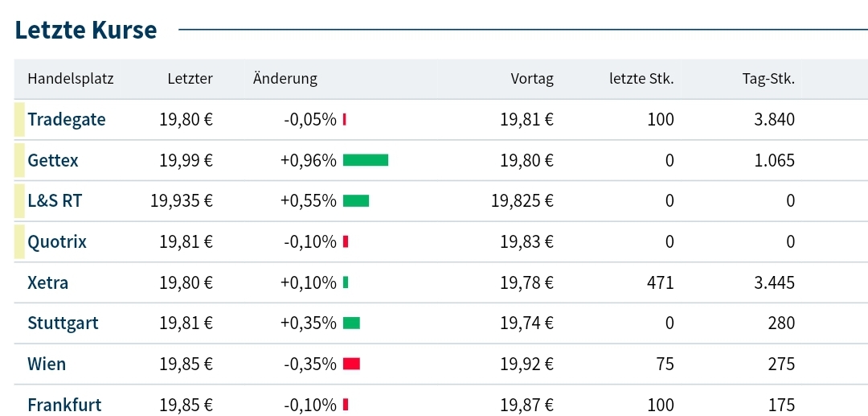Sort by the Handelsplatz column header
The width and height of the screenshot is (868, 416).
coord(71,79)
